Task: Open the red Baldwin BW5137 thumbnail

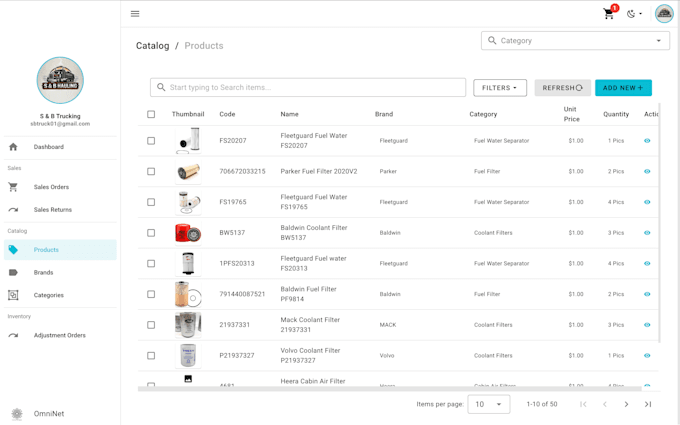Action: coord(188,233)
